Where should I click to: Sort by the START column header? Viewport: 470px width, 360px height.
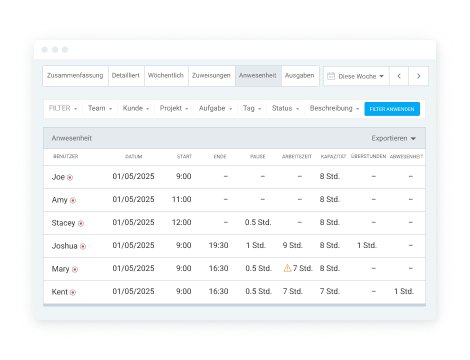184,156
